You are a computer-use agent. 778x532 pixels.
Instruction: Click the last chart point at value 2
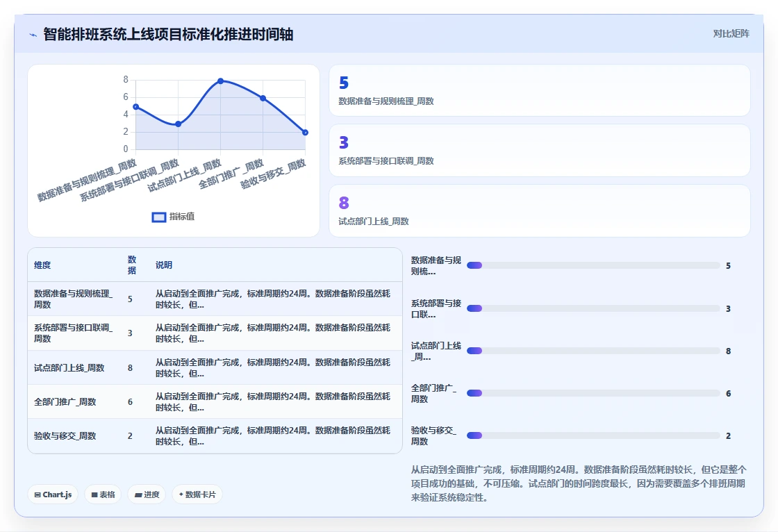coord(305,133)
